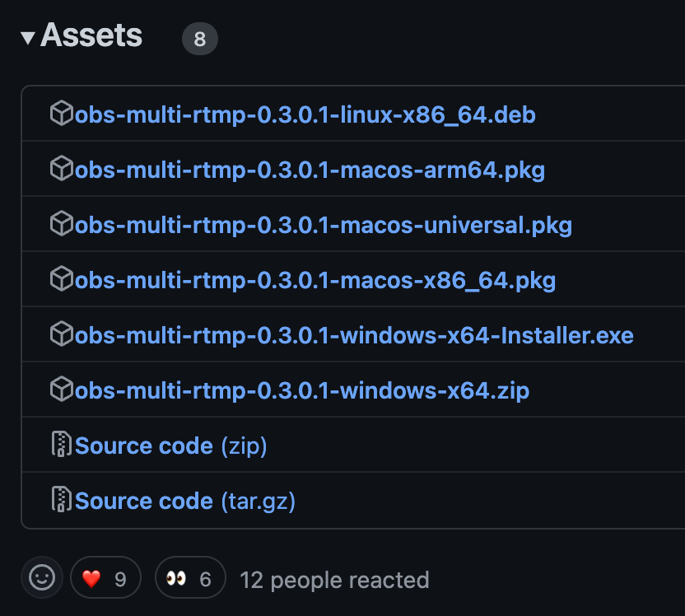Click package icon beside windows-x64-Installer.exe asset

62,334
